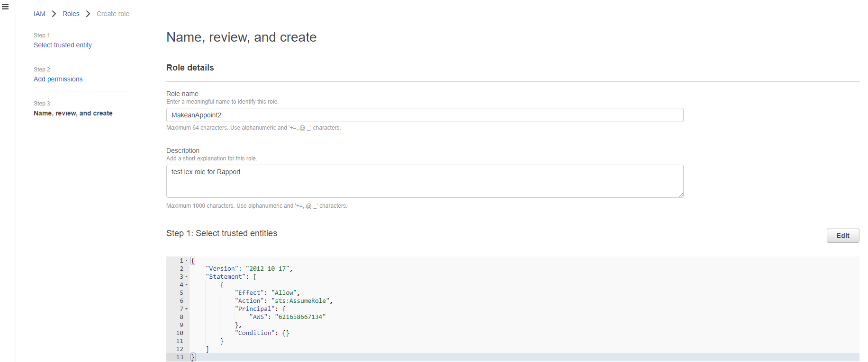This screenshot has height=362, width=868.
Task: Select the Name, review, and create step
Action: (x=73, y=113)
